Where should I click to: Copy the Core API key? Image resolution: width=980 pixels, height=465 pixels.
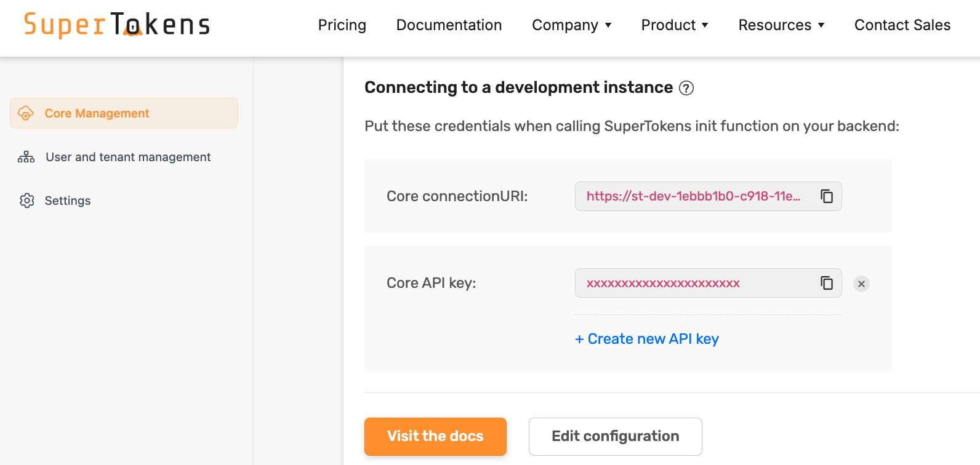(x=826, y=283)
